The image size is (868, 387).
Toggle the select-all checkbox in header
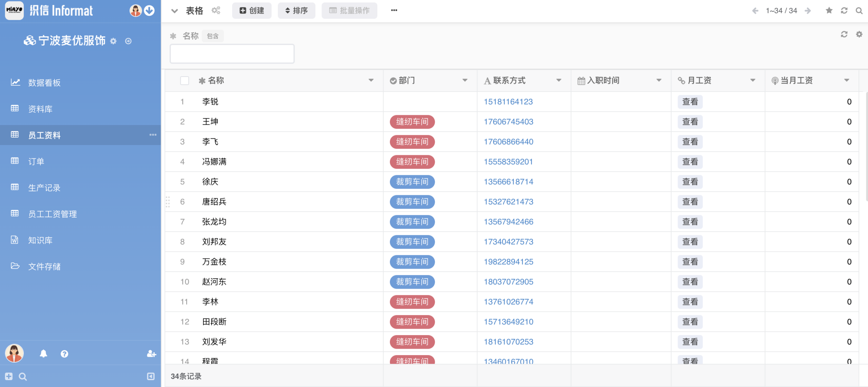tap(184, 81)
